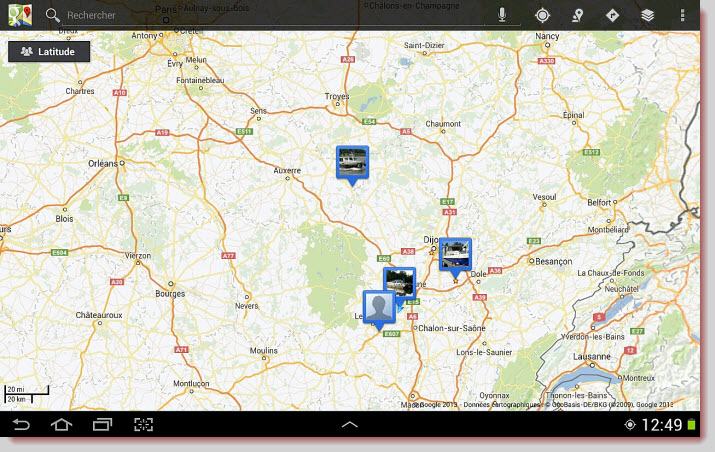Screen dimensions: 715x452
Task: Open the overflow menu dots
Action: point(682,16)
